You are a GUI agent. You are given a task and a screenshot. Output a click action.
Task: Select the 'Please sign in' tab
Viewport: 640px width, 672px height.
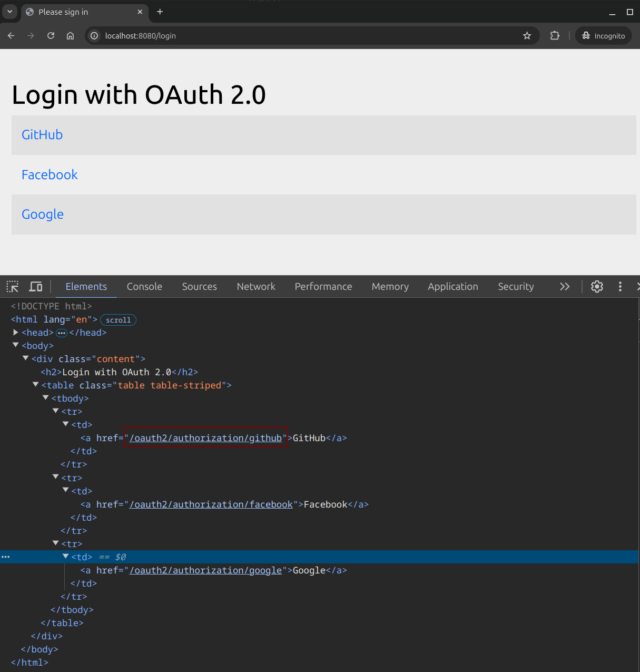click(84, 12)
